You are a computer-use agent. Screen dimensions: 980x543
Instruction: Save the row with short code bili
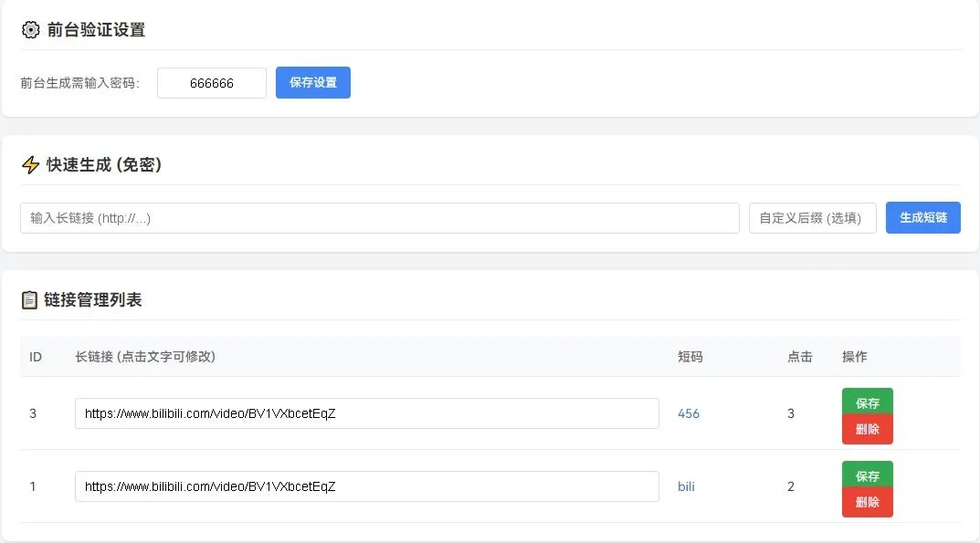point(867,475)
